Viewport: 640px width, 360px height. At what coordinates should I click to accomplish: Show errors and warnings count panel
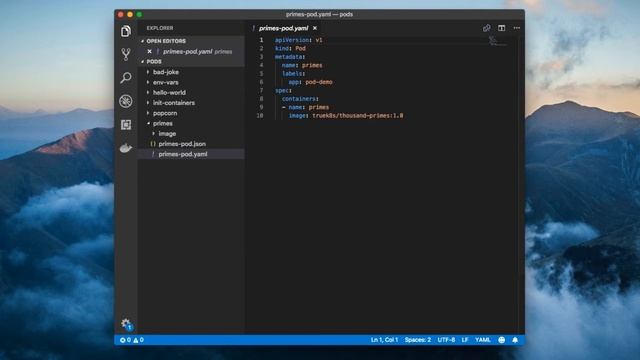[131, 340]
